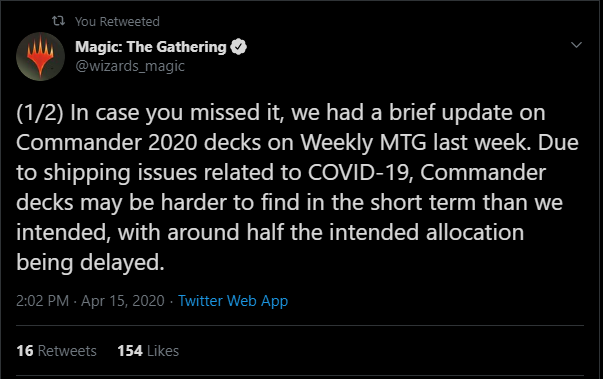
Task: Click the flame planeswalker logo in avatar
Action: point(40,56)
